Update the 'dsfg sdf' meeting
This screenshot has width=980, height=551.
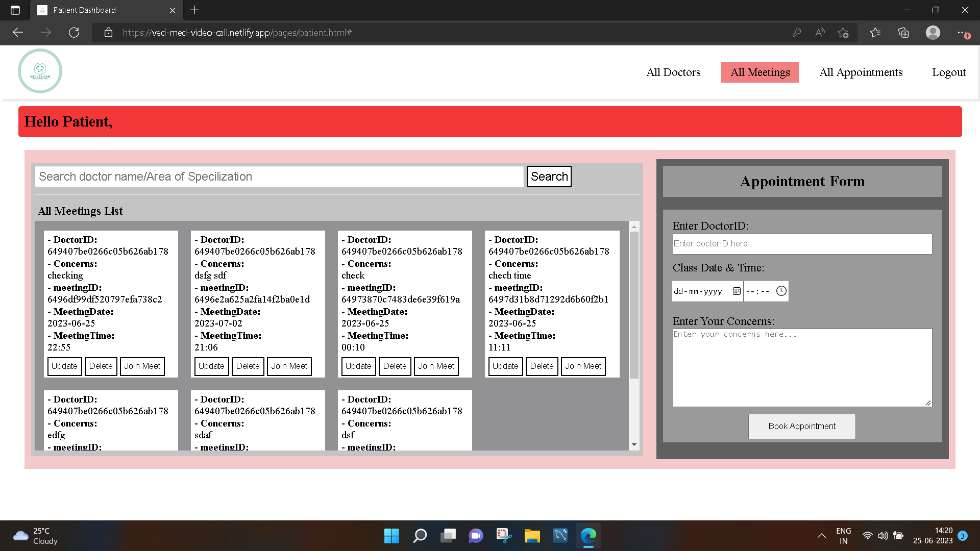tap(211, 366)
